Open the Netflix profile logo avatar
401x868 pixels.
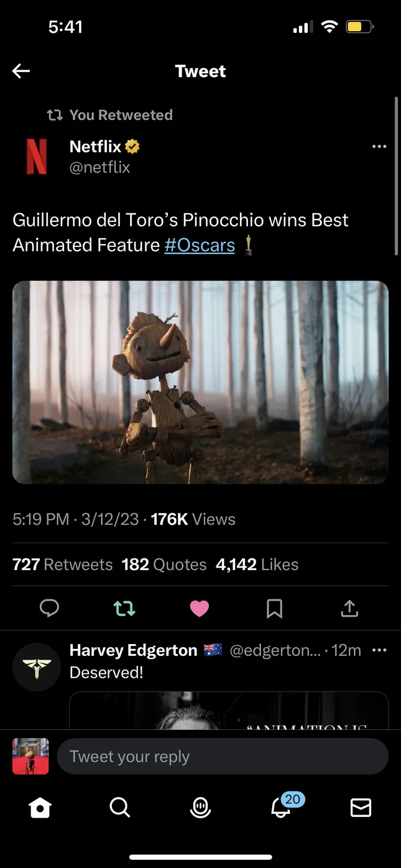(37, 156)
